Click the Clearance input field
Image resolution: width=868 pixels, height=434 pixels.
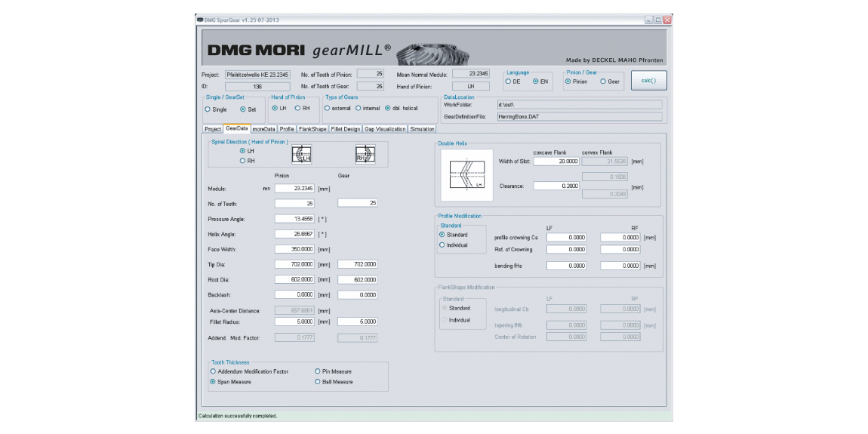pos(556,186)
